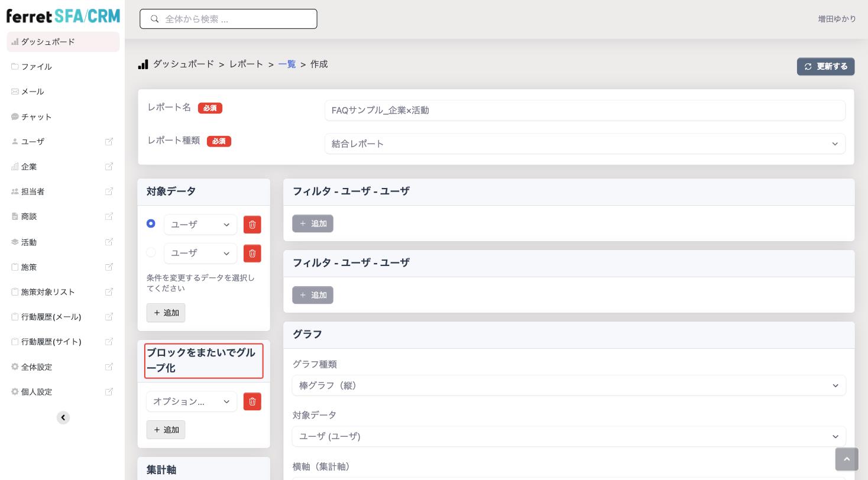Open 個人設定 external link icon
This screenshot has height=480, width=868.
coord(109,392)
